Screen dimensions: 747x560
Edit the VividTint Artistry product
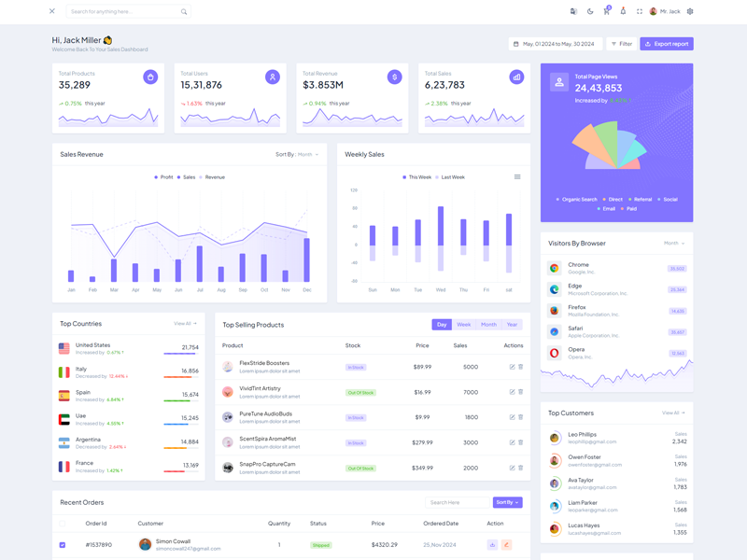click(x=512, y=392)
